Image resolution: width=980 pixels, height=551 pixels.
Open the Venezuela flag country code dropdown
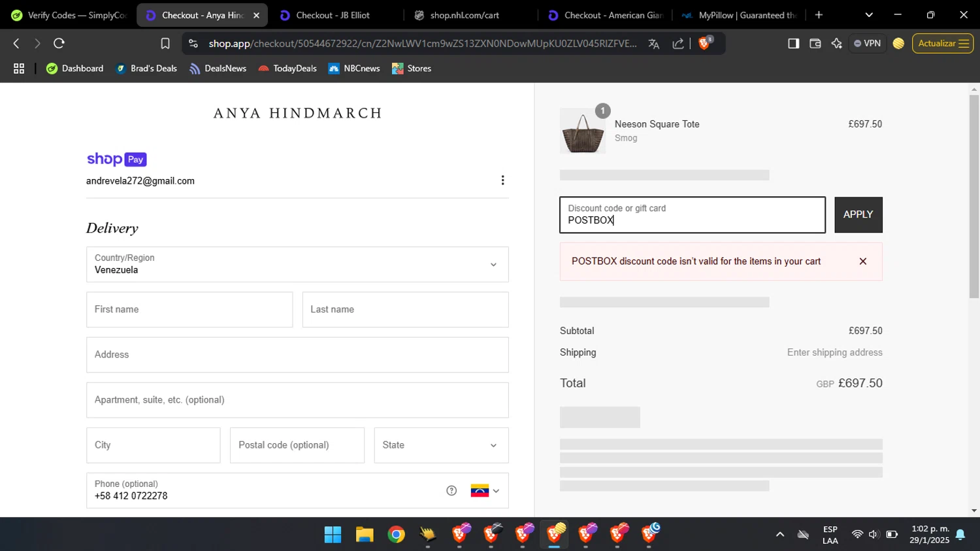[x=485, y=491]
